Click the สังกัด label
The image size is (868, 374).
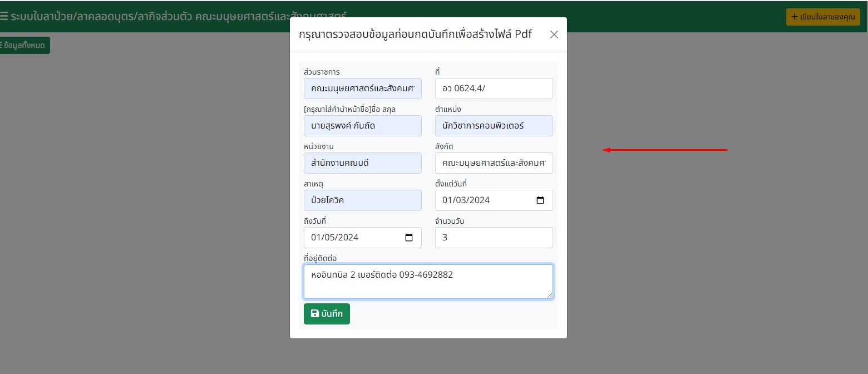(444, 146)
